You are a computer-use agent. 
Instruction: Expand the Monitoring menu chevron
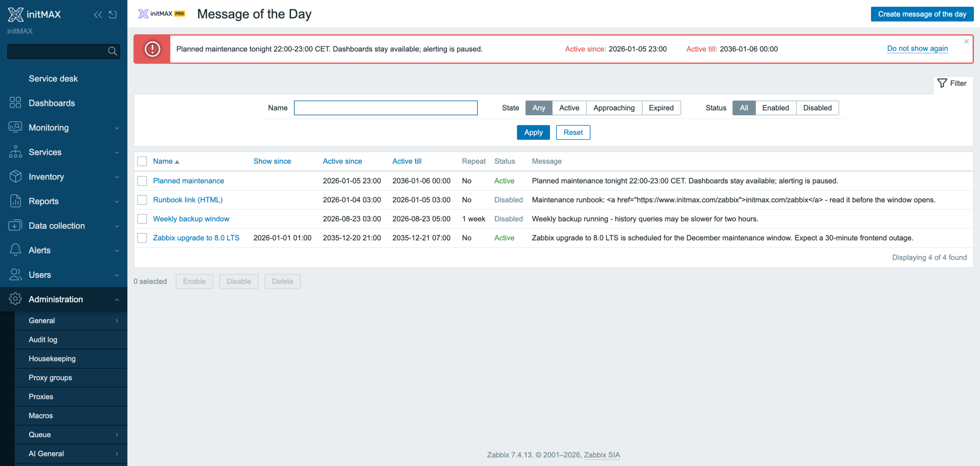[117, 128]
